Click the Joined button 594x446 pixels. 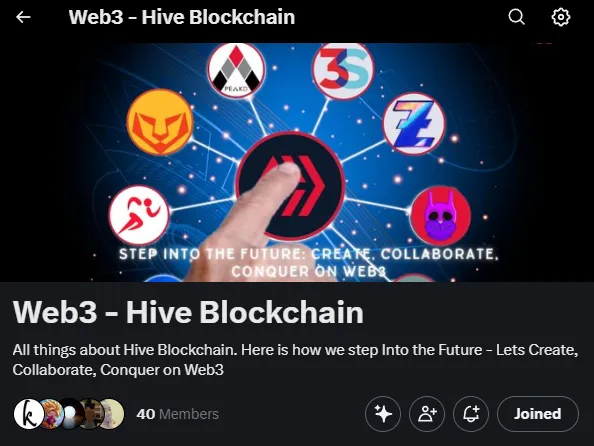(538, 414)
